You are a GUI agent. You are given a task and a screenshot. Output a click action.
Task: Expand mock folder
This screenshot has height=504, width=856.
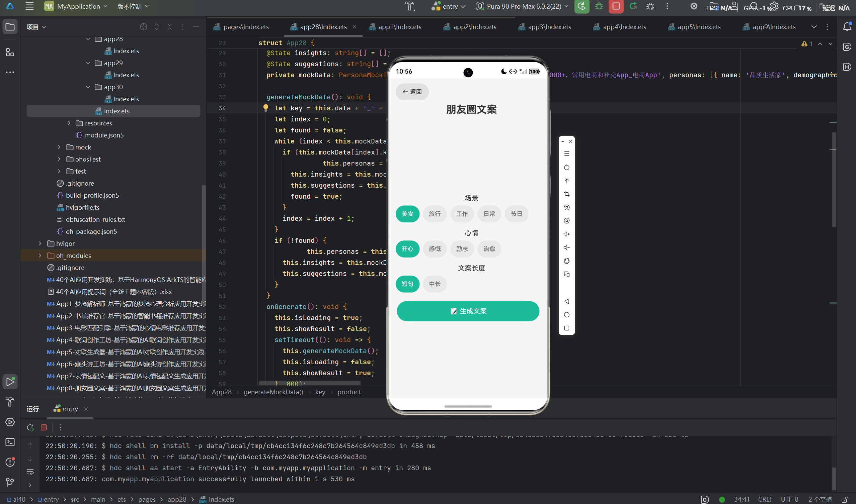click(x=59, y=147)
